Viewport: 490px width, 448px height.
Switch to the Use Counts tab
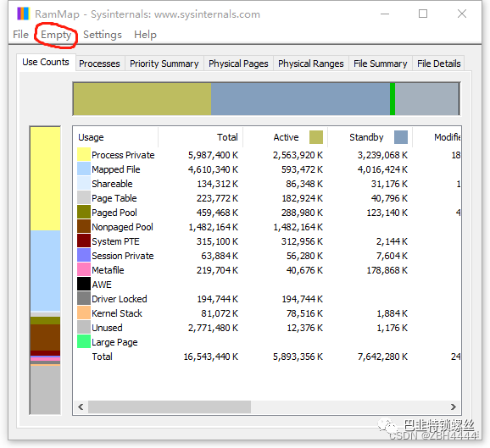click(46, 62)
